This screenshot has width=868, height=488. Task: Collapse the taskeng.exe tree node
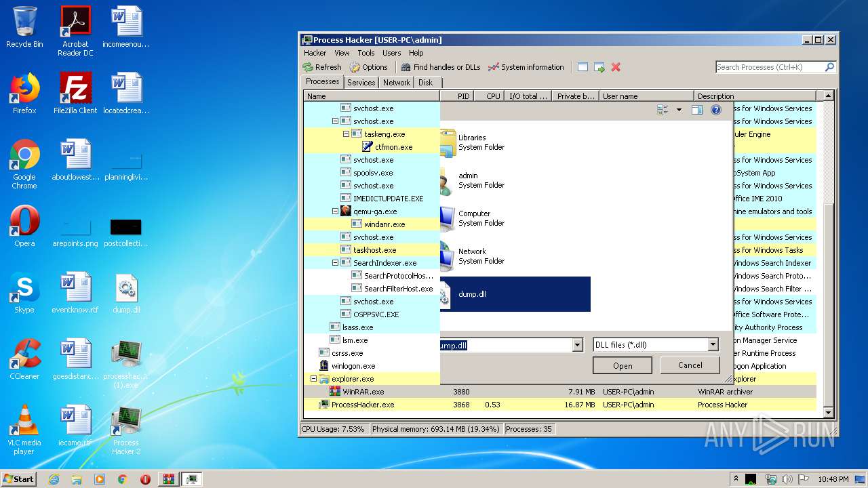(346, 134)
